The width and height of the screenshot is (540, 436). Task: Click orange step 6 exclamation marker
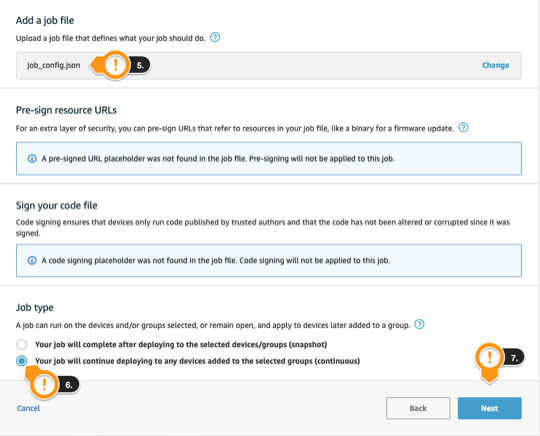(x=44, y=384)
